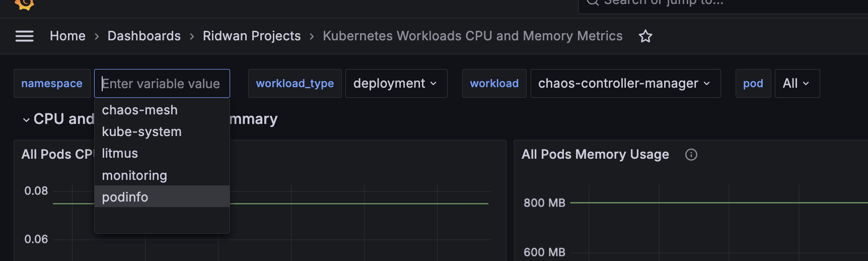Viewport: 868px width, 261px height.
Task: Click the 600 MB axis label
Action: 544,252
